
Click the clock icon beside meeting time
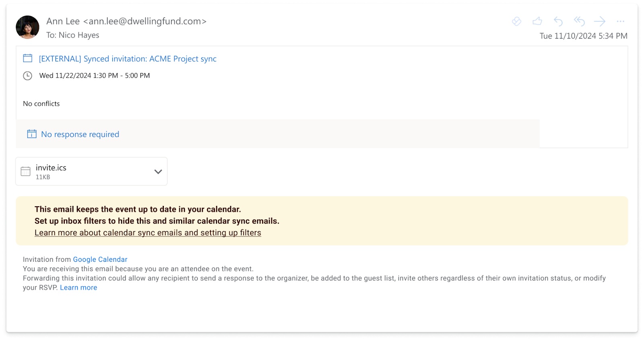(27, 76)
